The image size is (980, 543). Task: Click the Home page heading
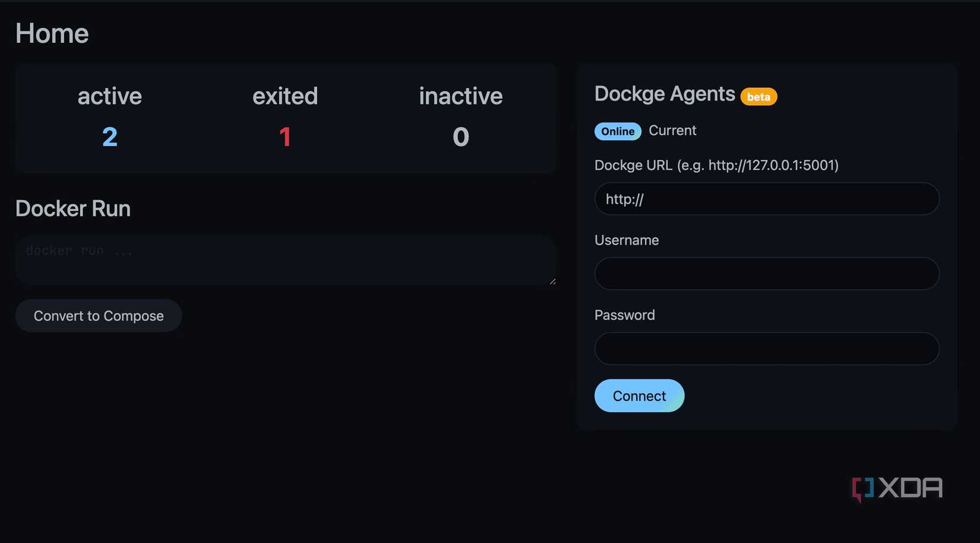click(x=52, y=34)
